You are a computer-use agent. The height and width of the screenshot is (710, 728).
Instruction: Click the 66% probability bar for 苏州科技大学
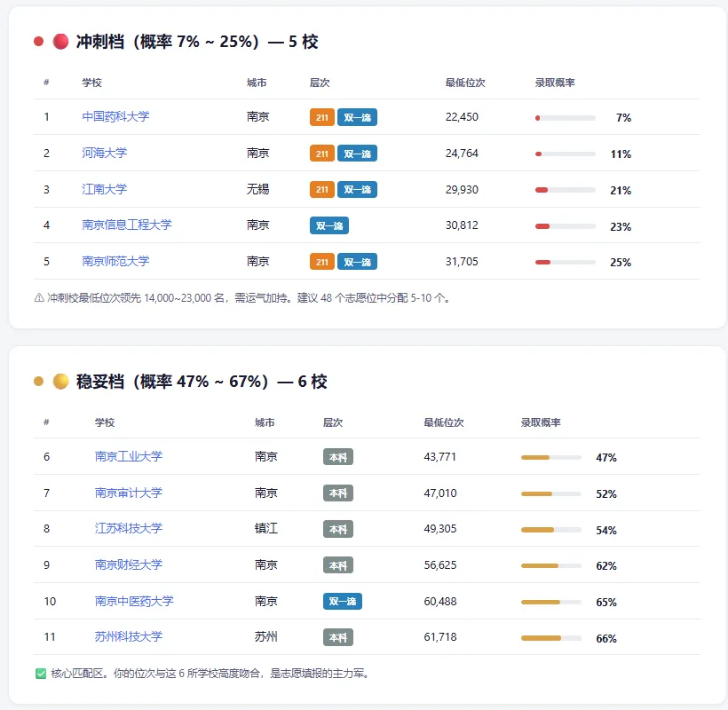point(551,638)
